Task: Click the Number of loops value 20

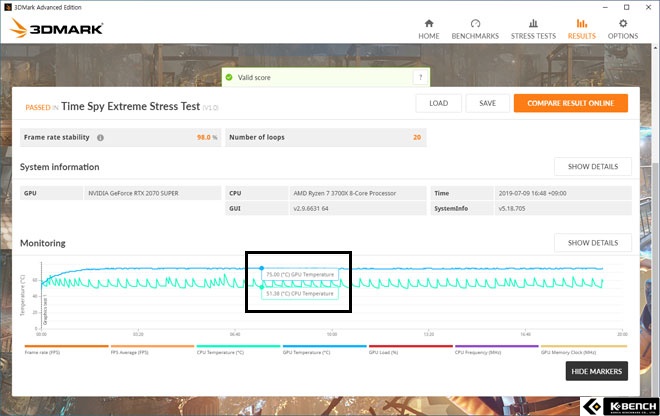Action: point(417,137)
